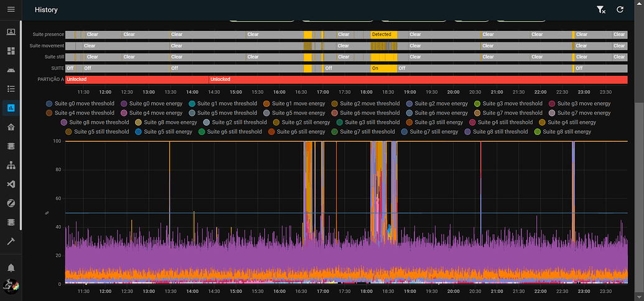Click the yellow On segment in SUITE row
This screenshot has width=644, height=301.
tap(383, 68)
